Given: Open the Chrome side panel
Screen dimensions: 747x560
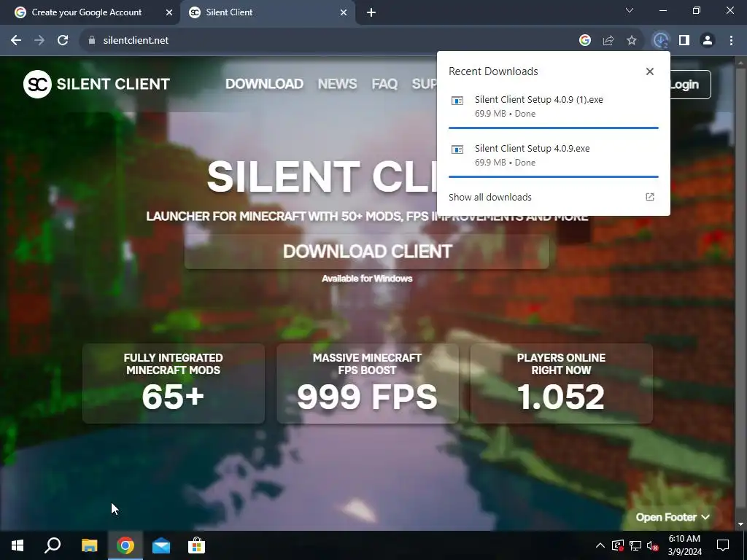Looking at the screenshot, I should pos(684,41).
